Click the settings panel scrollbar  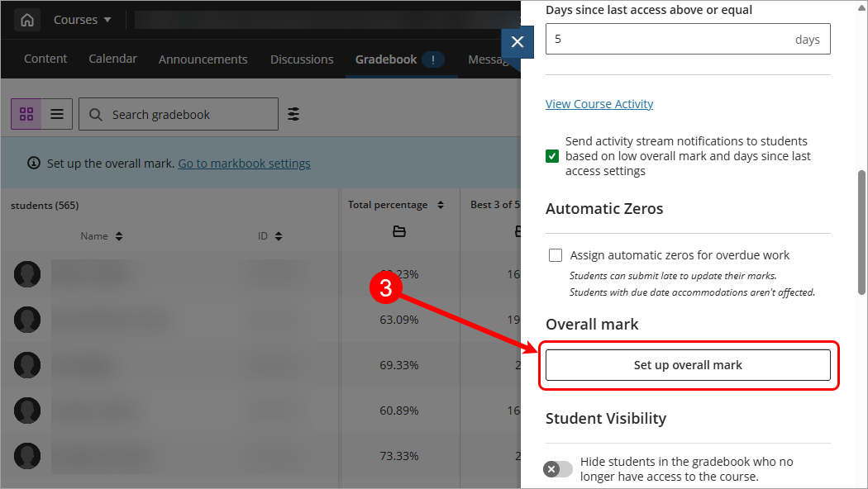point(861,232)
